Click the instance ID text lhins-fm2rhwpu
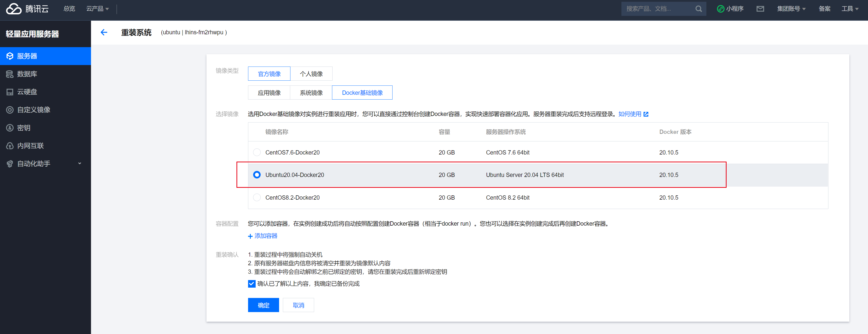Image resolution: width=868 pixels, height=334 pixels. coord(204,32)
